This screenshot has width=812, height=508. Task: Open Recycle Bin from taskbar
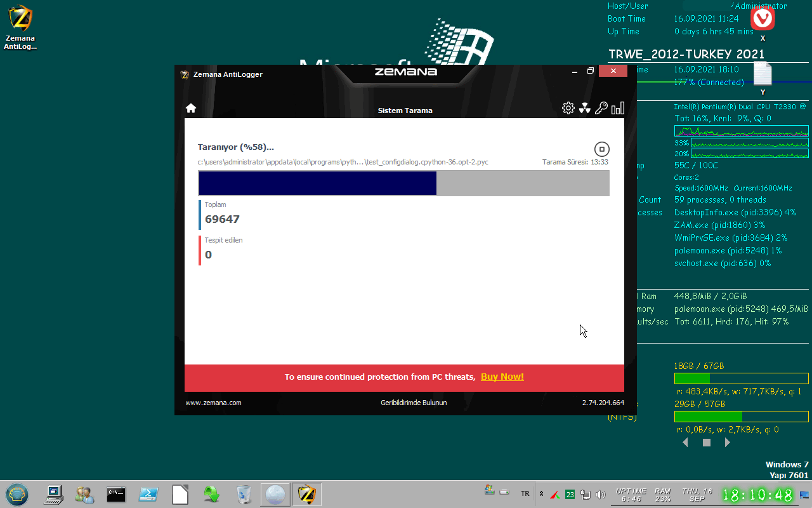click(243, 494)
